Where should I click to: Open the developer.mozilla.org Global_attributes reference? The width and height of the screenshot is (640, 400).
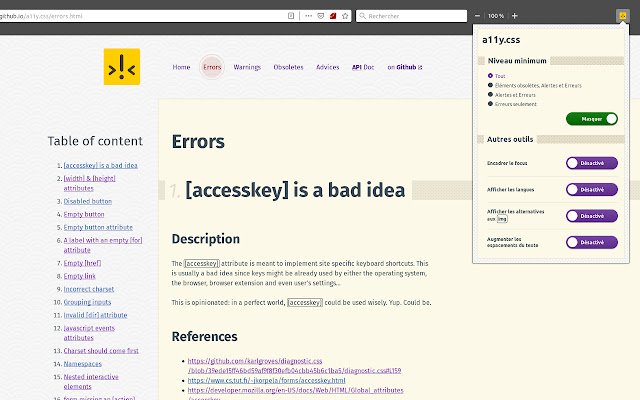tap(295, 390)
